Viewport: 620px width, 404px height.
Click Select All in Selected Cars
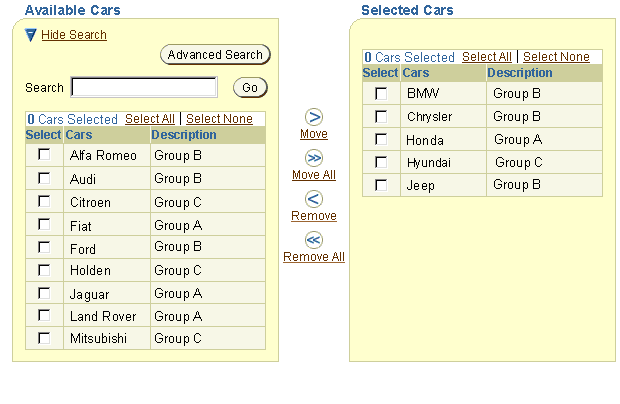point(487,57)
